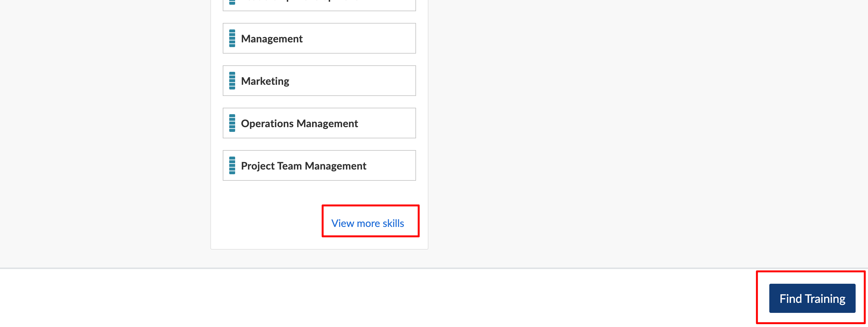The image size is (868, 327).
Task: Click the cut-off bar icon above Management
Action: (232, 3)
